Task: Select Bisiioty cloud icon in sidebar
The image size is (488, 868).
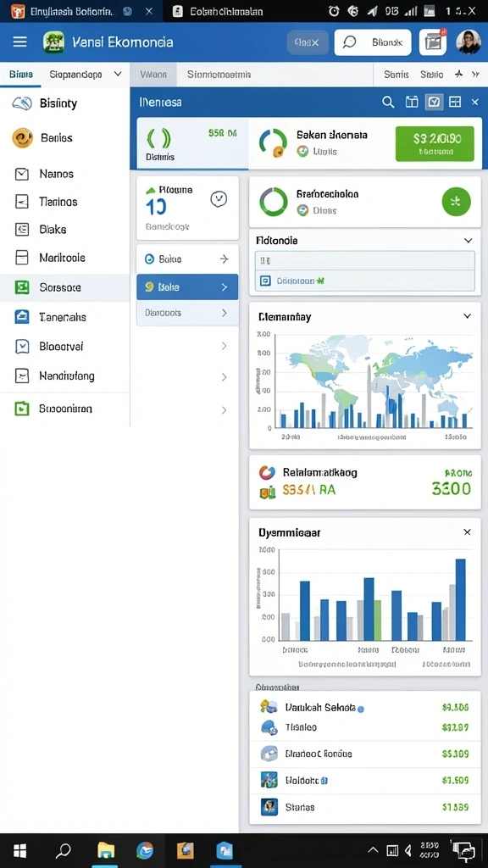Action: (x=21, y=103)
